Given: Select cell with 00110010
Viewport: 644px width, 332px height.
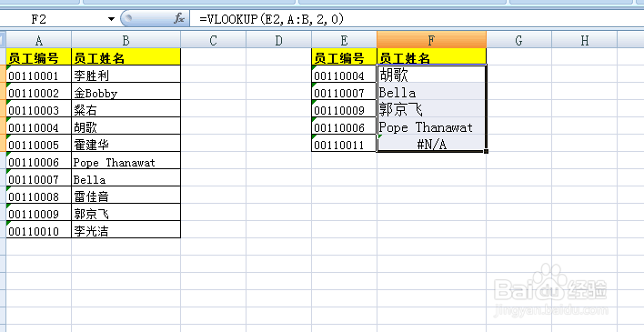Looking at the screenshot, I should click(x=38, y=229).
